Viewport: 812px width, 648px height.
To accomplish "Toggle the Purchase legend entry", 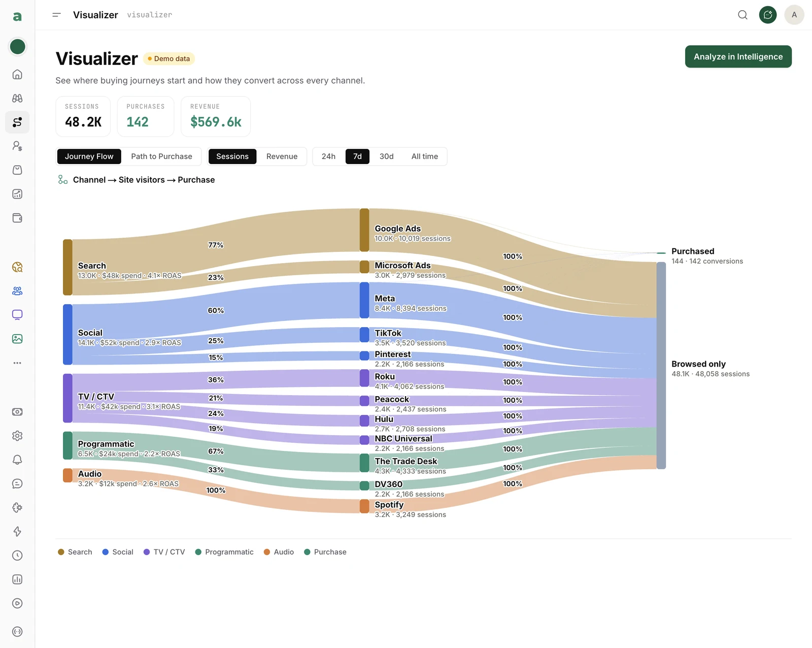I will [x=325, y=552].
